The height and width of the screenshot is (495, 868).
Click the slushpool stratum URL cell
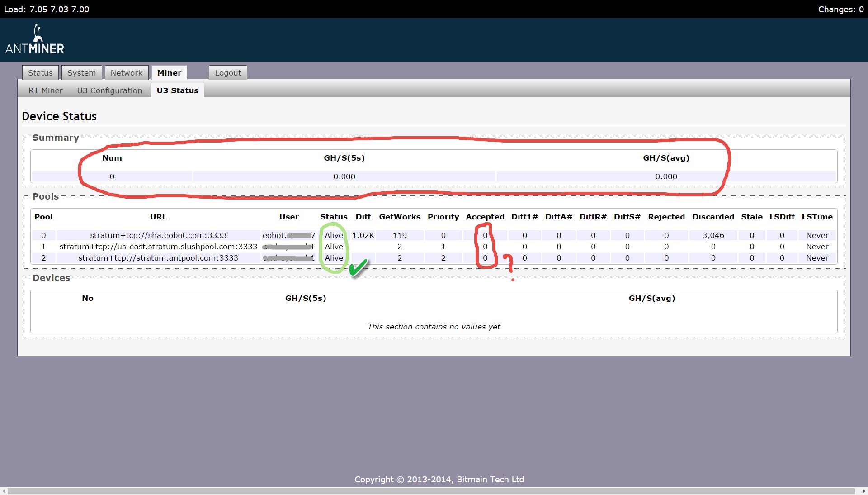coord(158,247)
